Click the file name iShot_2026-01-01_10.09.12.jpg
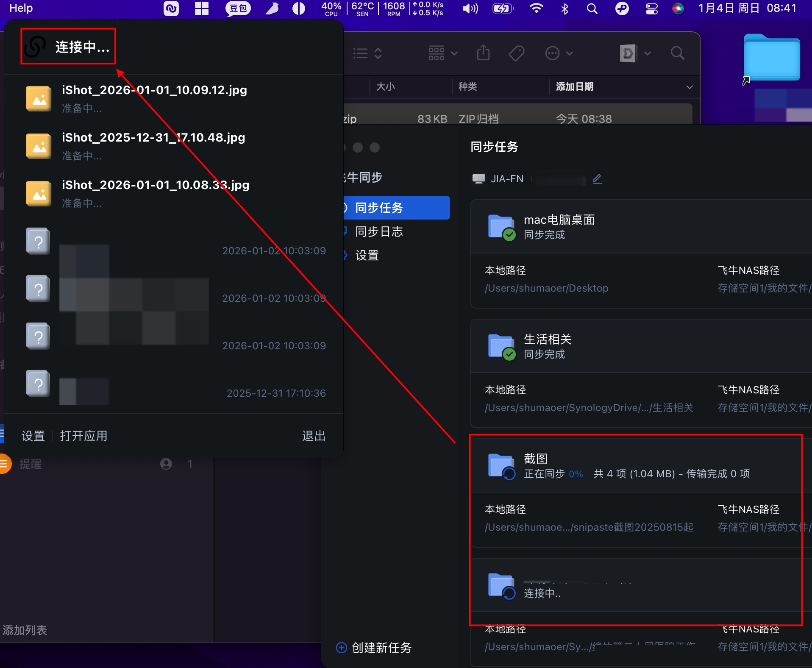The width and height of the screenshot is (812, 668). tap(154, 90)
